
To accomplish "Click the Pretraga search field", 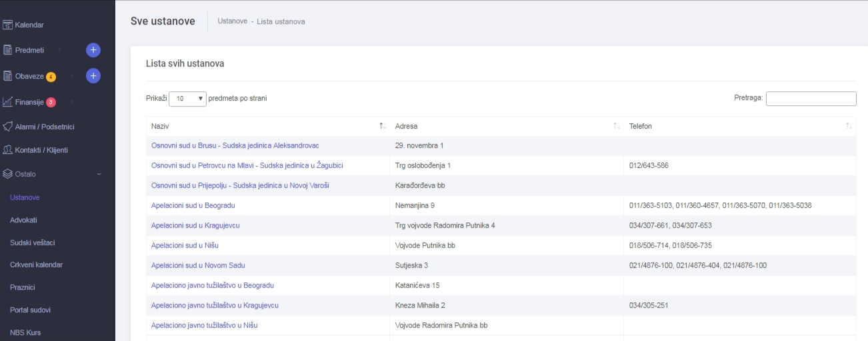I will click(811, 99).
